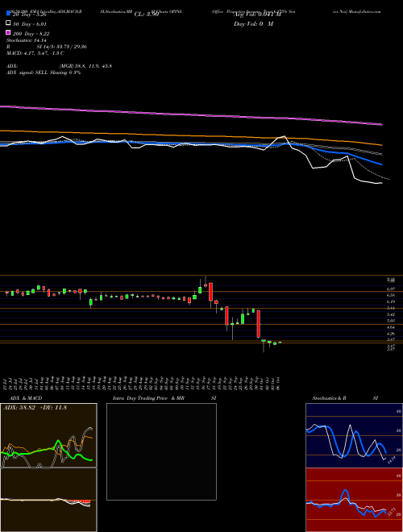Click the 'MACD: 4.17, 5.47, -1.3 C' line
Image resolution: width=403 pixels, height=532 pixels.
point(35,53)
